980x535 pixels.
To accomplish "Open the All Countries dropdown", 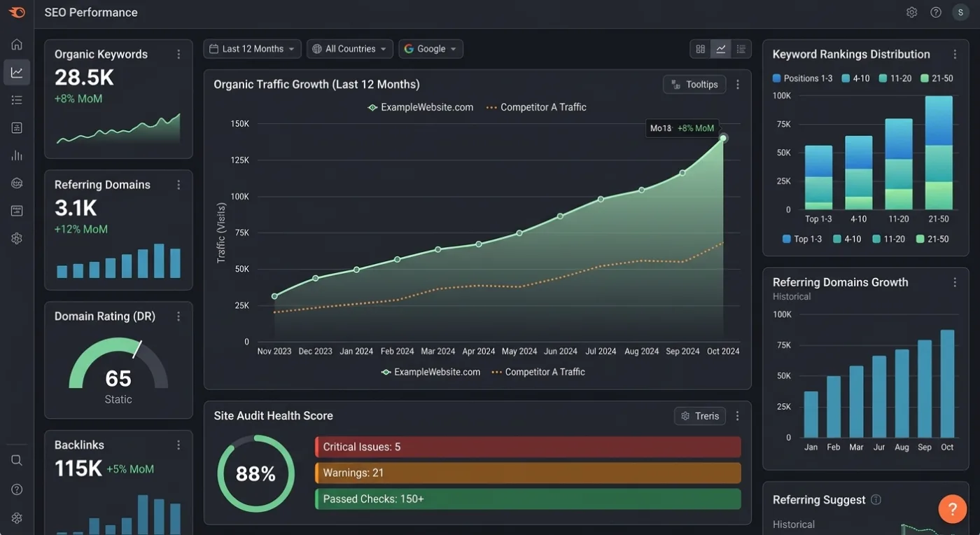I will 350,49.
